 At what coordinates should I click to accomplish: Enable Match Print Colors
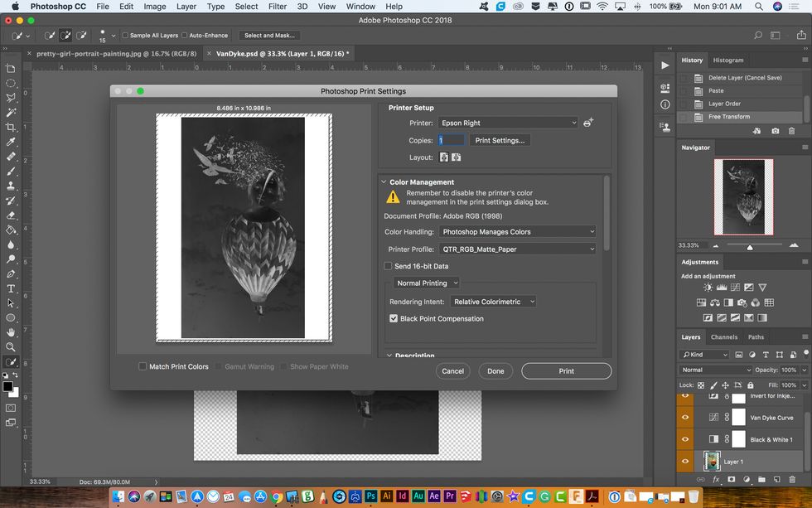(143, 366)
